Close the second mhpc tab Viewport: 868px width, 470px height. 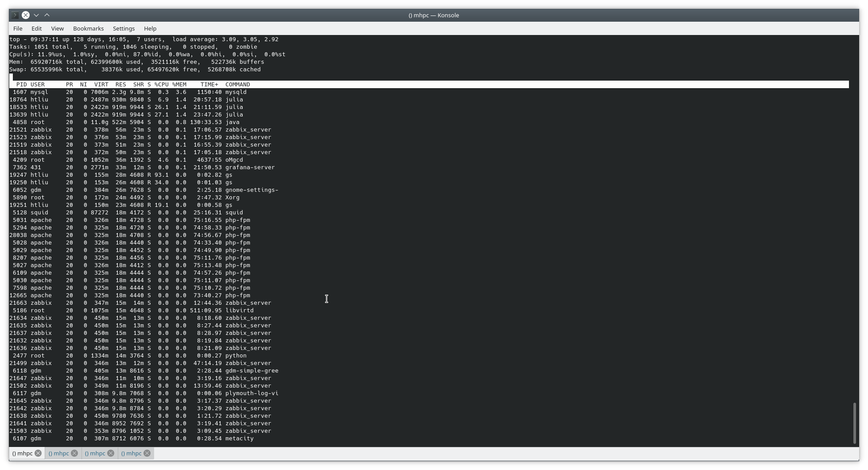click(x=74, y=453)
